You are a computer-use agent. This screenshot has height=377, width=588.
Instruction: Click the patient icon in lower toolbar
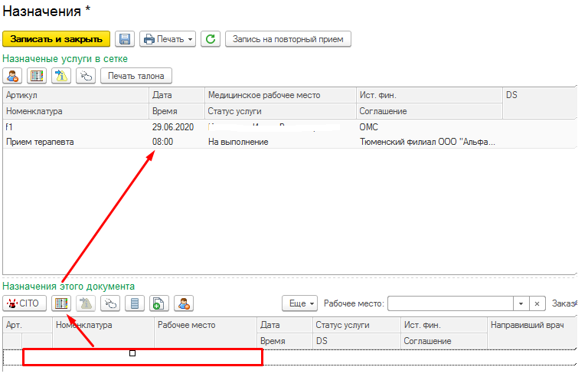(184, 303)
